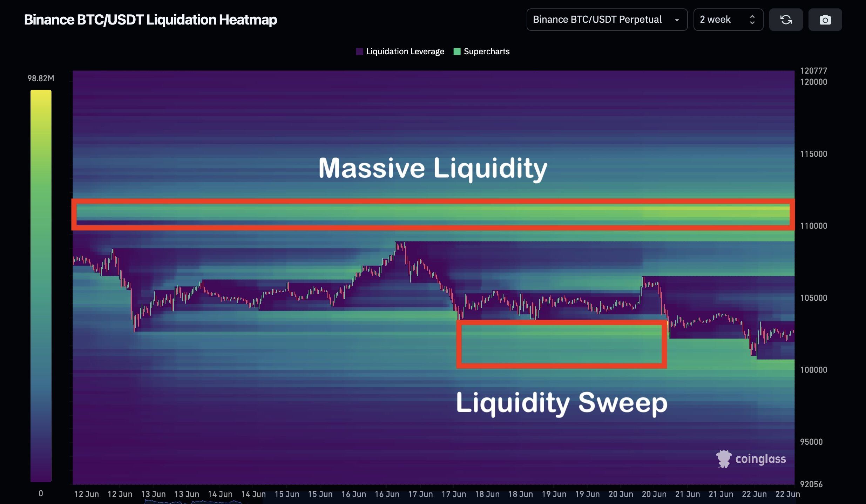Click the Massive Liquidity annotation text
The height and width of the screenshot is (504, 866).
[433, 168]
